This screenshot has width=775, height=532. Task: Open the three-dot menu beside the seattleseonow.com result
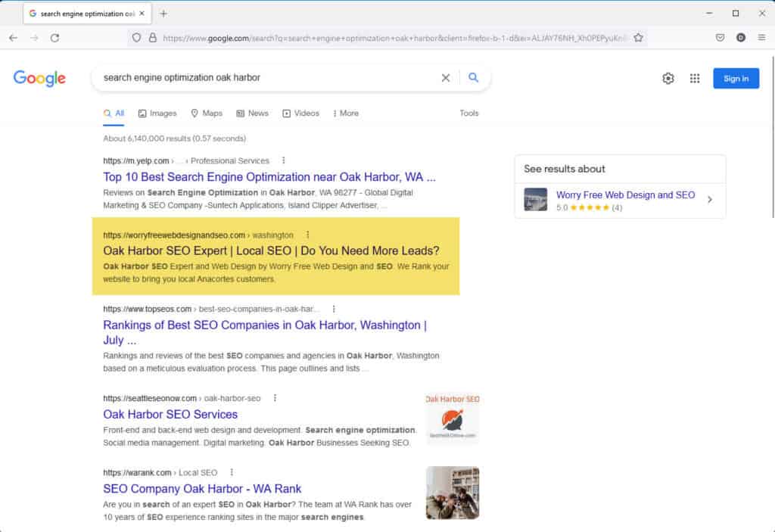[x=275, y=398]
